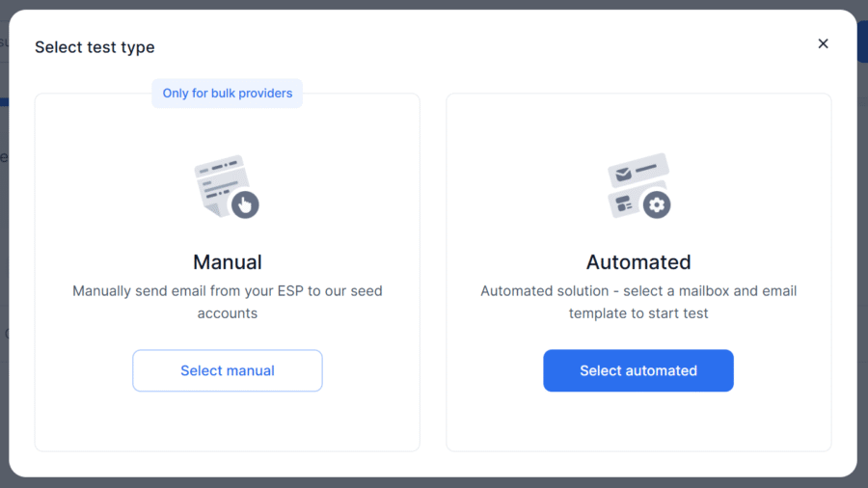Click the "Manual" option heading
868x488 pixels.
click(228, 262)
